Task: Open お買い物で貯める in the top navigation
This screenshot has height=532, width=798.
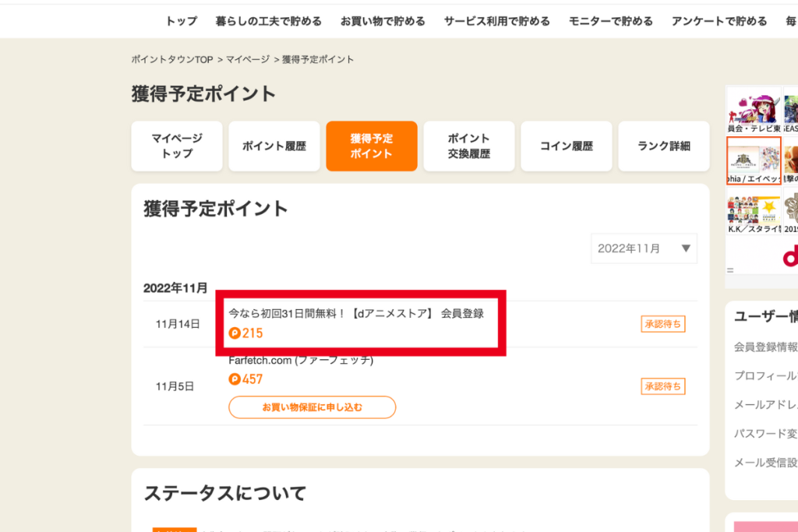Action: click(x=383, y=21)
